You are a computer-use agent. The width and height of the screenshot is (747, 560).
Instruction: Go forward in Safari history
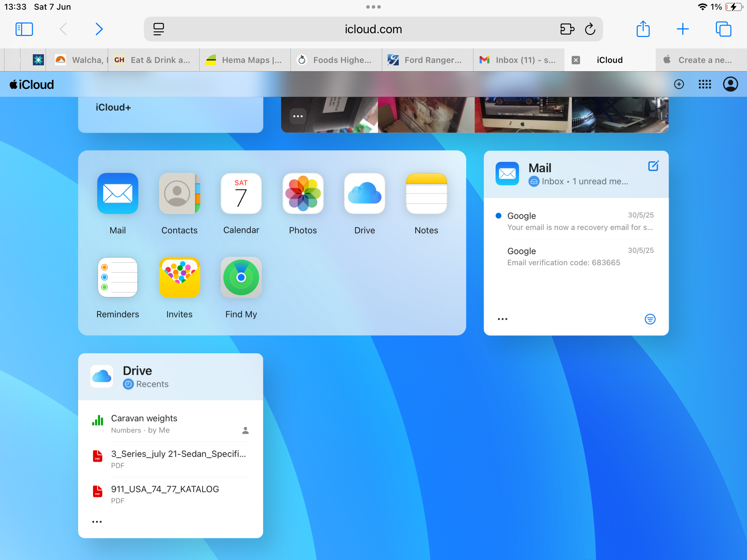(x=99, y=29)
